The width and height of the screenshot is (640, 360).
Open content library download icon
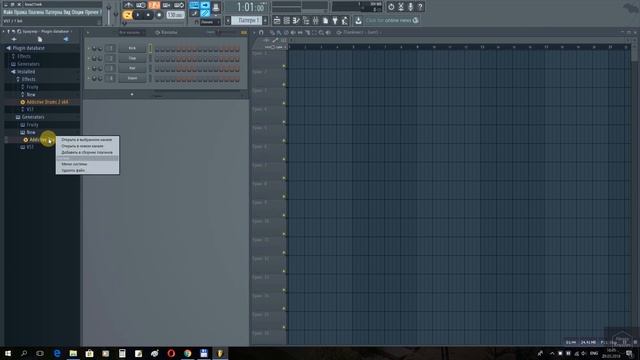pyautogui.click(x=358, y=20)
